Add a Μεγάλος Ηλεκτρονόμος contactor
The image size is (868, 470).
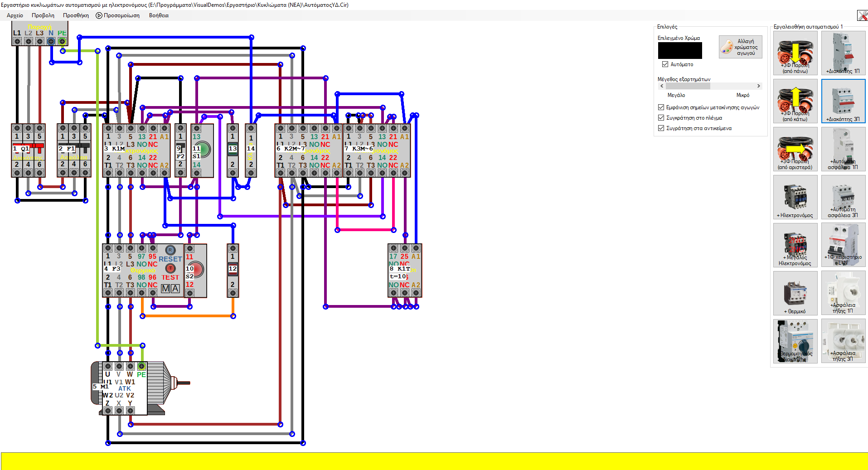click(x=795, y=245)
